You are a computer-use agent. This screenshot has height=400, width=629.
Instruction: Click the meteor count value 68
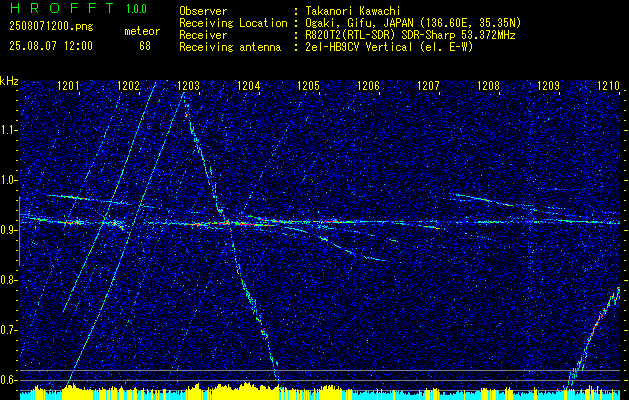pos(145,46)
